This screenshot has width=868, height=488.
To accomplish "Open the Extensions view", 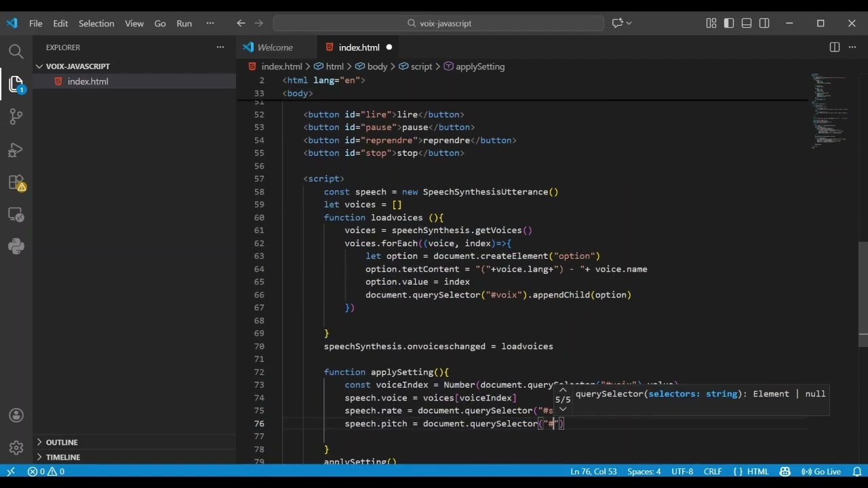I will click(x=16, y=182).
